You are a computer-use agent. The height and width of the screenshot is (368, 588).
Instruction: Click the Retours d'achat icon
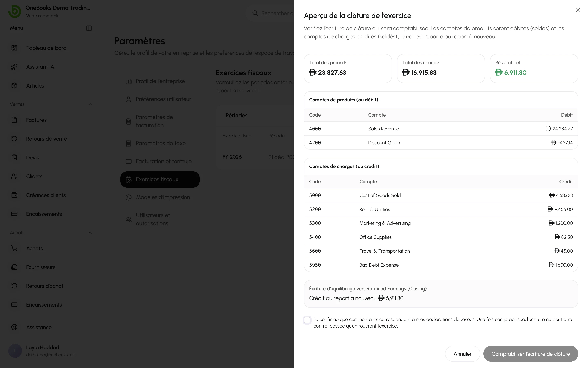point(14,286)
